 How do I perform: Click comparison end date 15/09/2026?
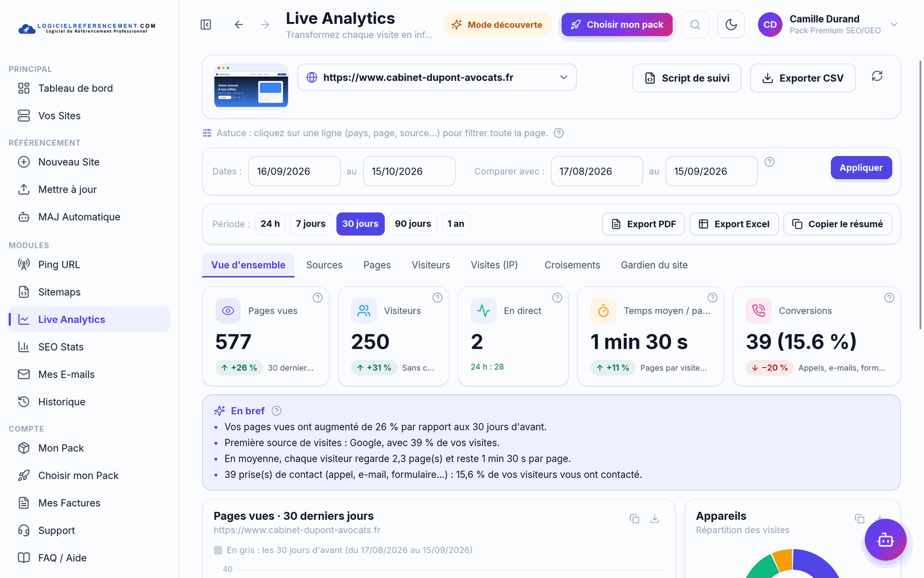coord(712,171)
